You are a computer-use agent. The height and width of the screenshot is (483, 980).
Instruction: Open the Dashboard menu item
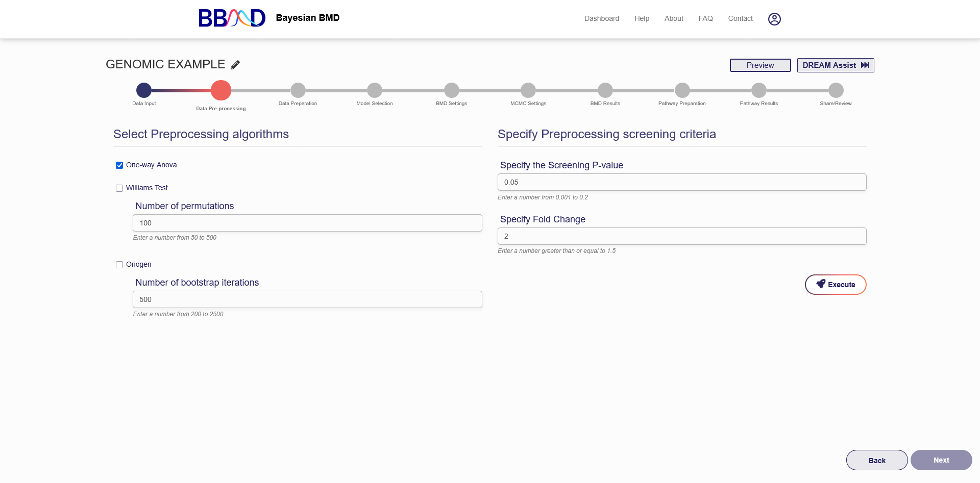tap(601, 18)
